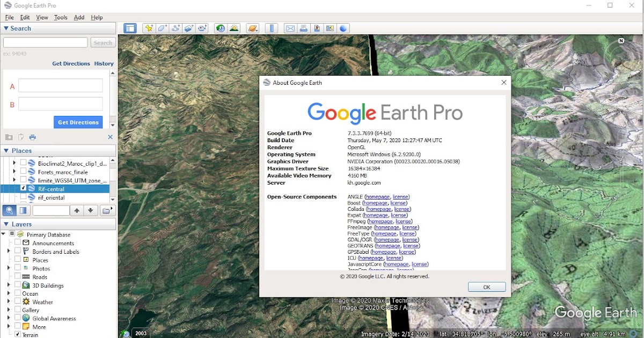This screenshot has width=644, height=338.
Task: Expand the Borders and Labels node
Action: click(9, 251)
